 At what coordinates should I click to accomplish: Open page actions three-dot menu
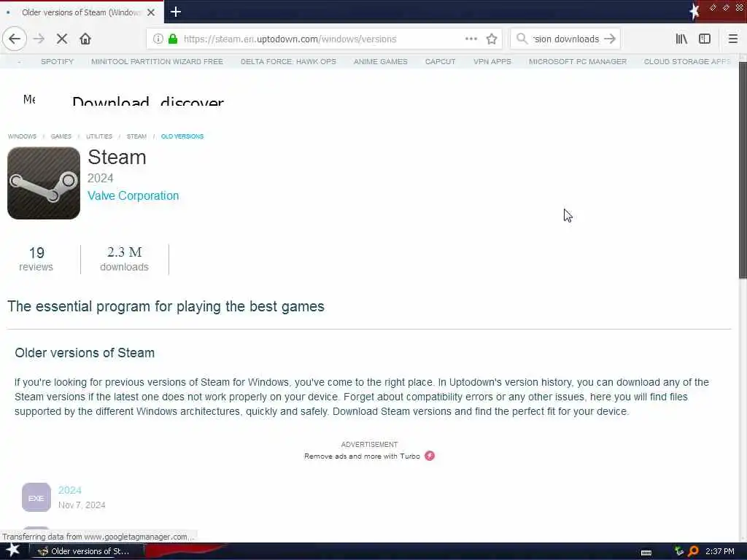click(x=471, y=39)
